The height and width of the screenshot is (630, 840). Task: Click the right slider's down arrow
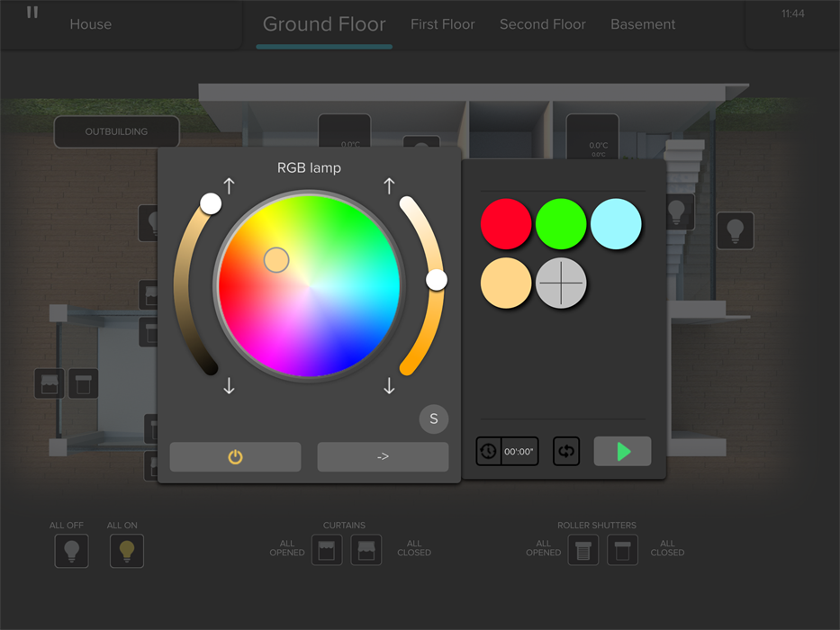coord(389,386)
